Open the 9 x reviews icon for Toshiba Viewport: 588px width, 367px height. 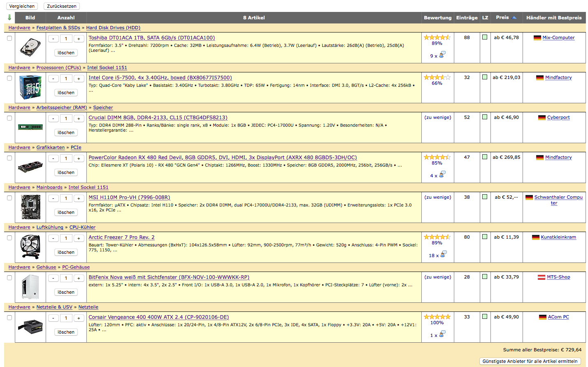[442, 55]
